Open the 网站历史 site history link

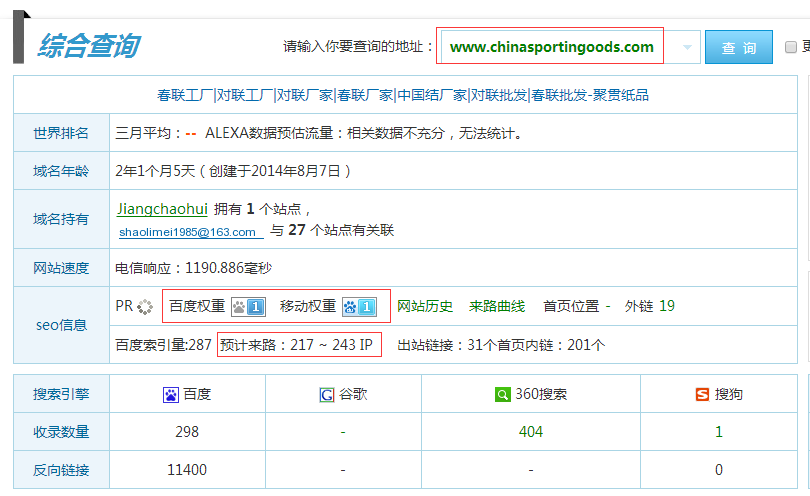click(425, 306)
